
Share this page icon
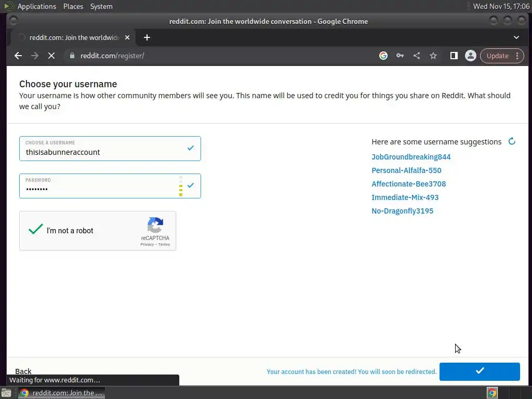point(417,56)
